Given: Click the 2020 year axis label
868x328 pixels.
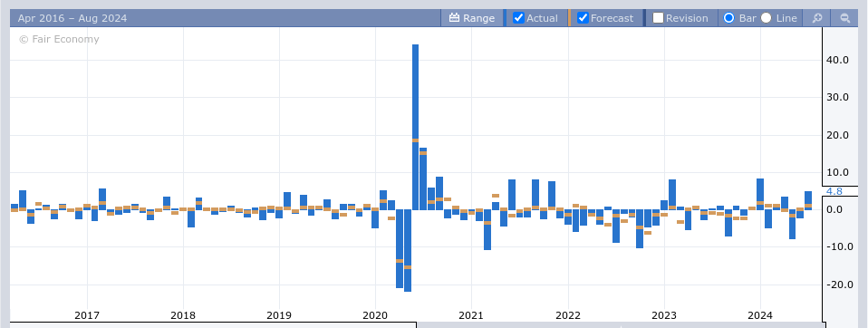Looking at the screenshot, I should [375, 315].
